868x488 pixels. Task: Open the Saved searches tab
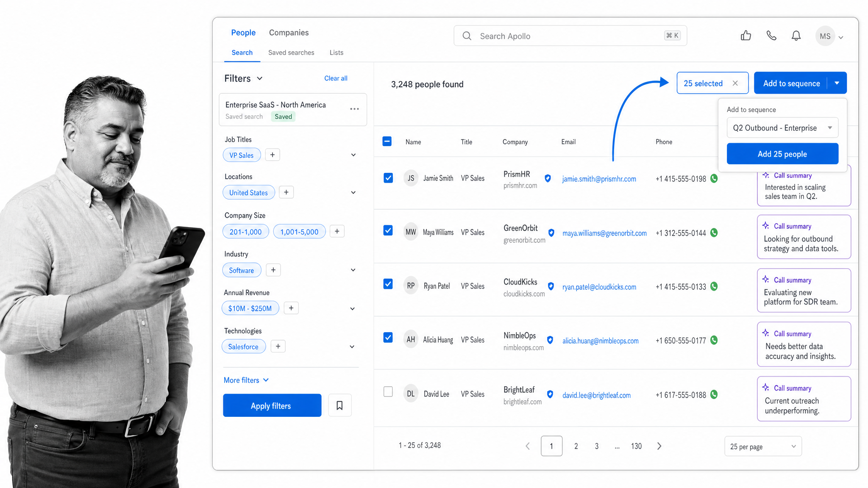click(291, 53)
